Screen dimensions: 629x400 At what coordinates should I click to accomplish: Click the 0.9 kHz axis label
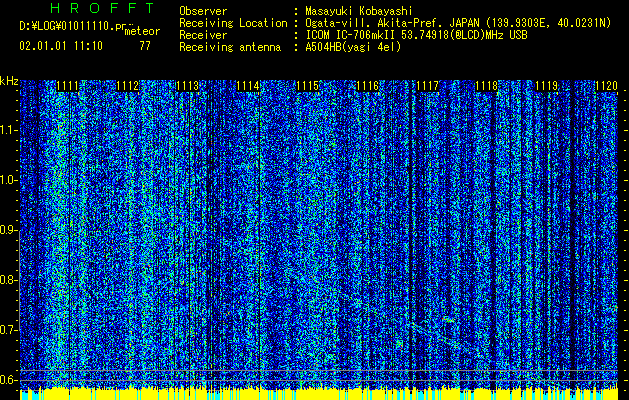click(x=9, y=230)
